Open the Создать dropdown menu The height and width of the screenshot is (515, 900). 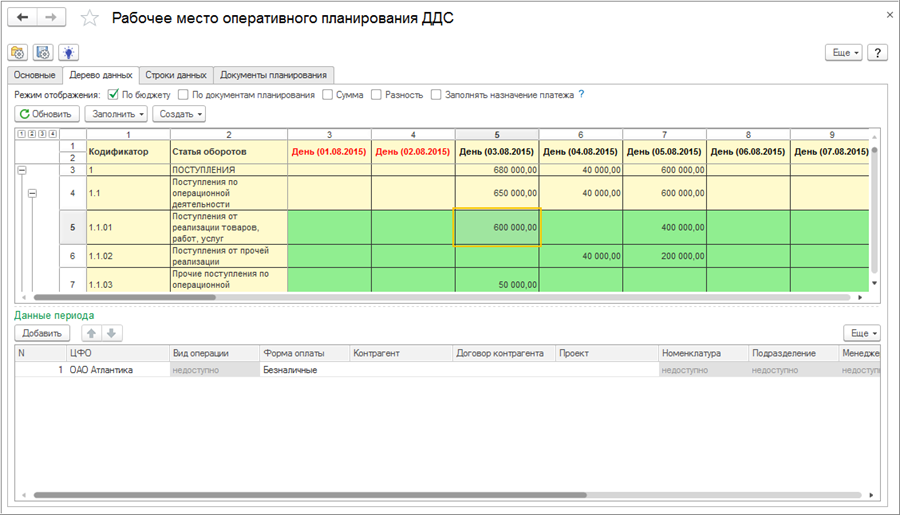click(178, 114)
